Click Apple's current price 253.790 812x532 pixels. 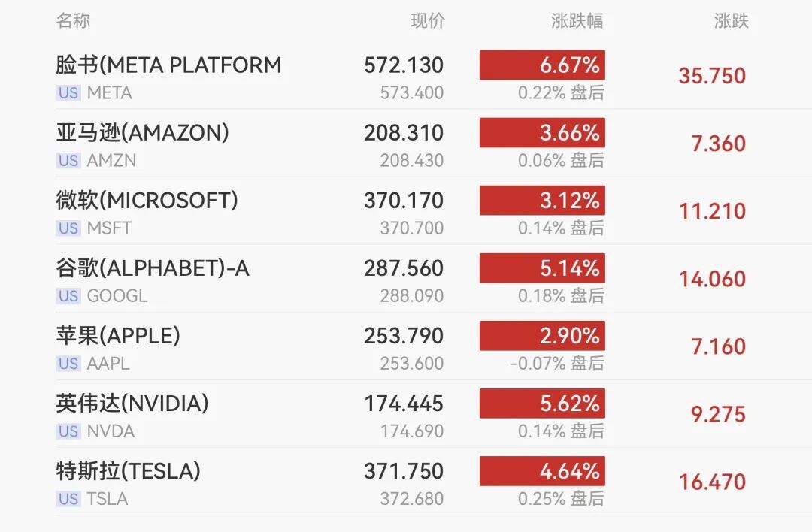(x=404, y=336)
